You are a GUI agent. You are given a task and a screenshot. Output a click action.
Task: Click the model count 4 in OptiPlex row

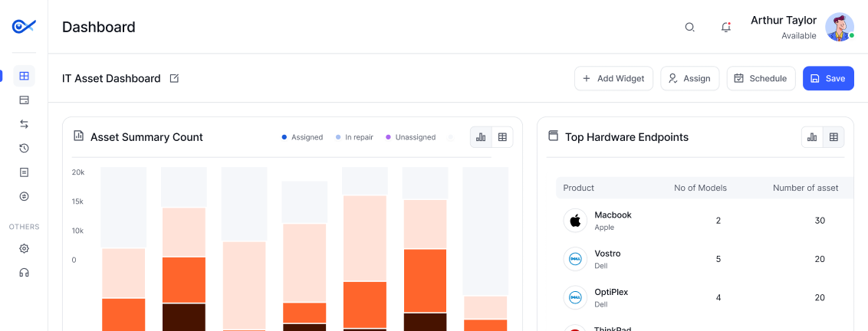[718, 298]
